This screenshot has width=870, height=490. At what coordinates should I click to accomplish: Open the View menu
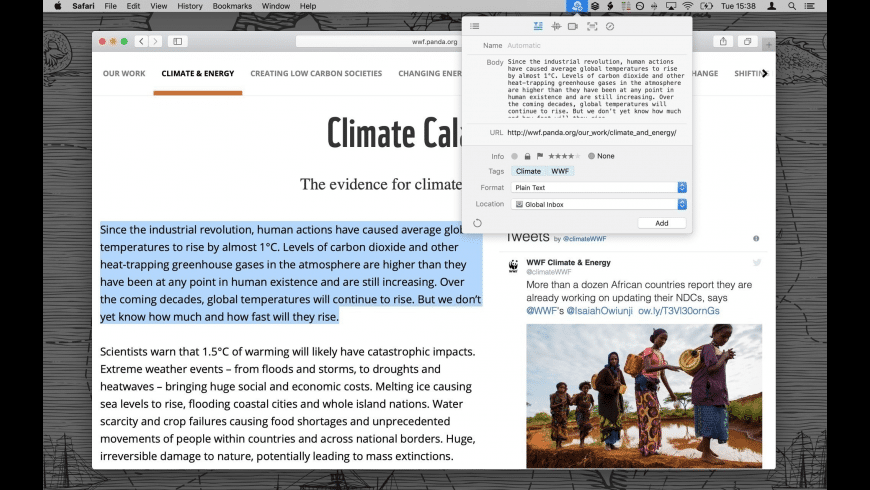158,6
